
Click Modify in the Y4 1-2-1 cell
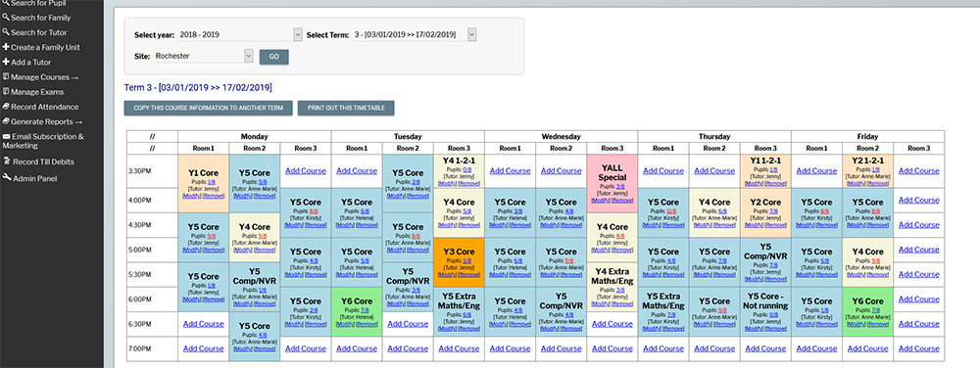pos(448,183)
